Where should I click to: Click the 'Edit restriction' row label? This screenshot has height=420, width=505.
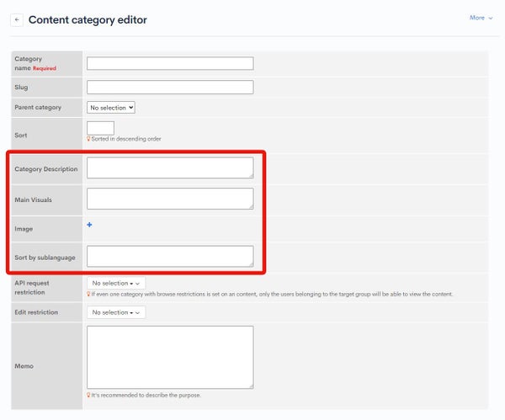pos(36,312)
